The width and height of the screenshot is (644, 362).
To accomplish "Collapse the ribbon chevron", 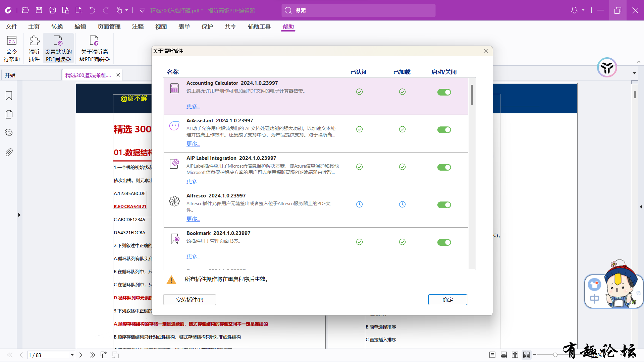I will (639, 62).
